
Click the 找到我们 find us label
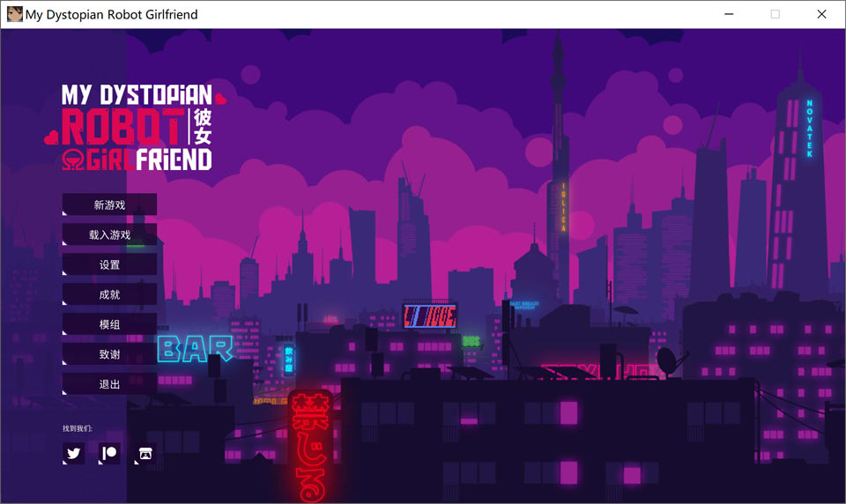click(77, 428)
